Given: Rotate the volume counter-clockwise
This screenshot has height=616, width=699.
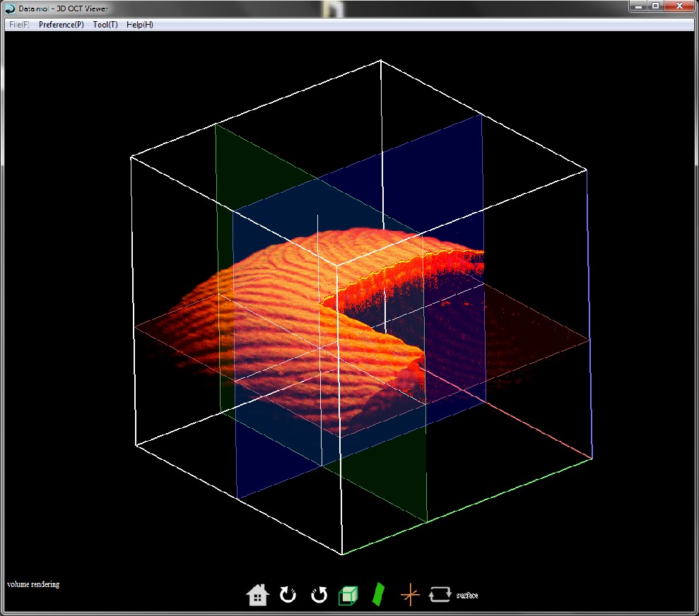Looking at the screenshot, I should pos(319,595).
